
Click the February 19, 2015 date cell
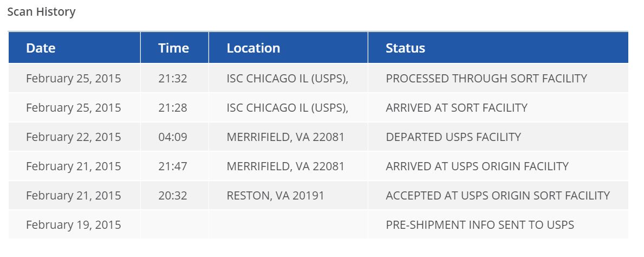click(x=74, y=225)
